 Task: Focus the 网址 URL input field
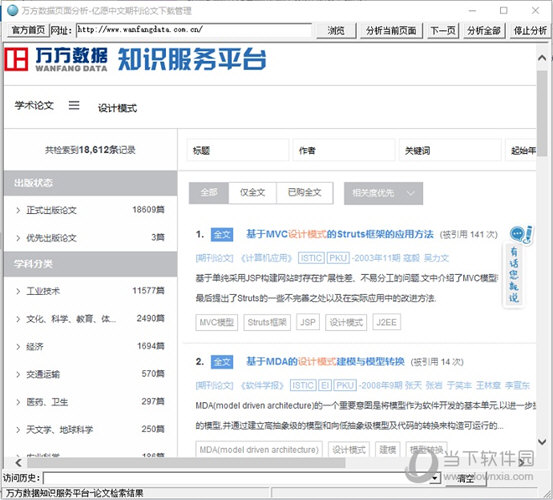point(194,30)
